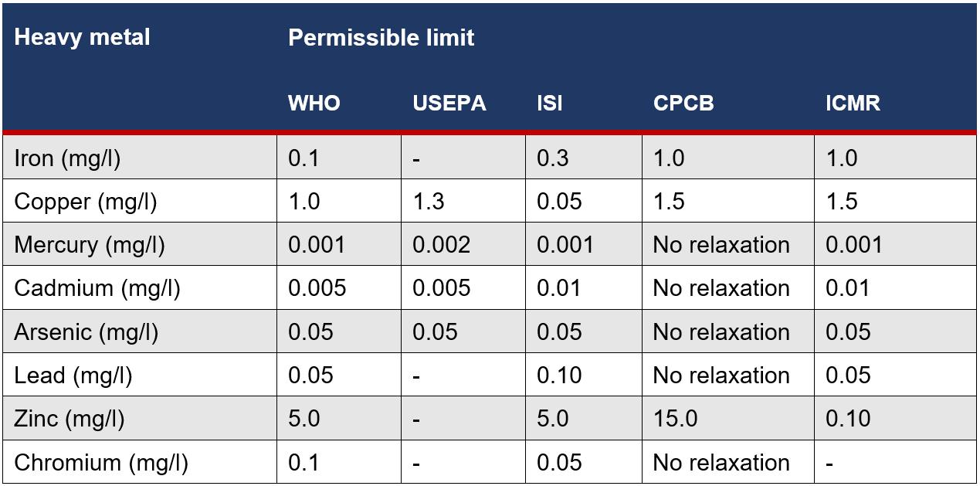
Task: Click the ICMR column header
Action: coord(853,103)
